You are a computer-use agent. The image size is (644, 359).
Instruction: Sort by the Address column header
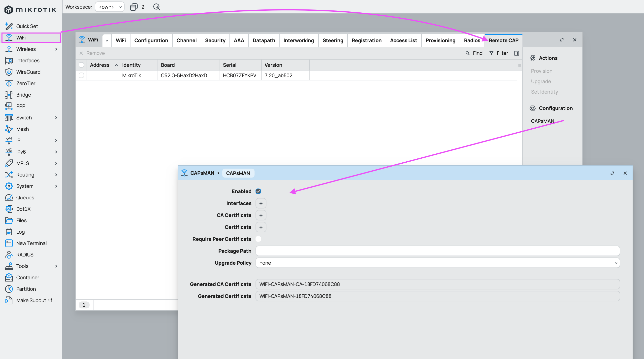[x=103, y=65]
